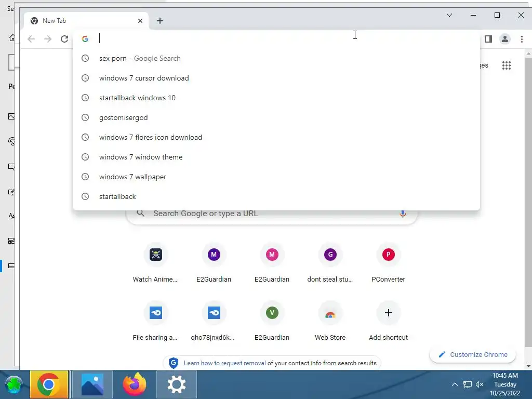Choose the 'gostomisergod' history suggestion
This screenshot has width=532, height=399.
276,118
